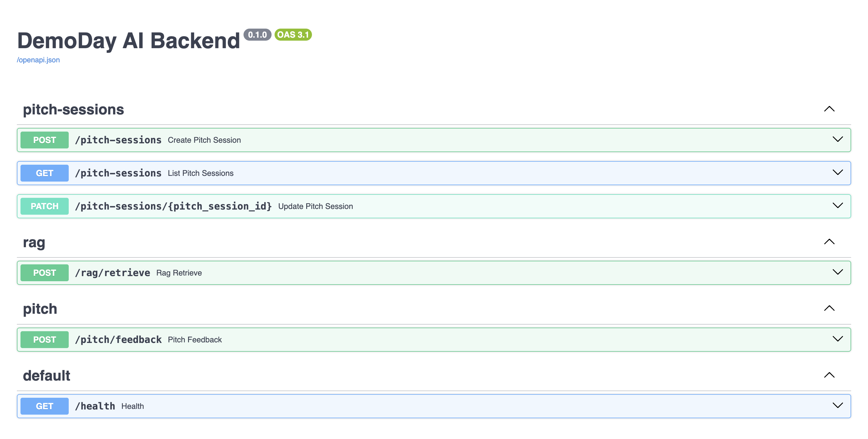Click the POST badge on /pitch/feedback
Viewport: 868px width, 439px height.
coord(44,339)
